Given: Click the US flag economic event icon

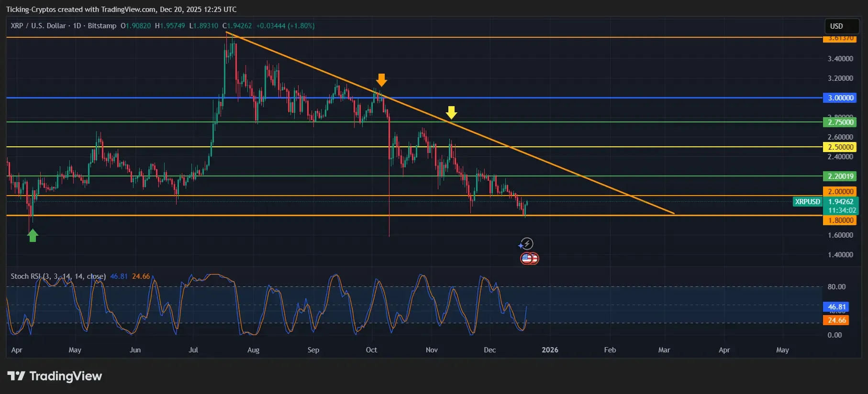Looking at the screenshot, I should pyautogui.click(x=529, y=259).
